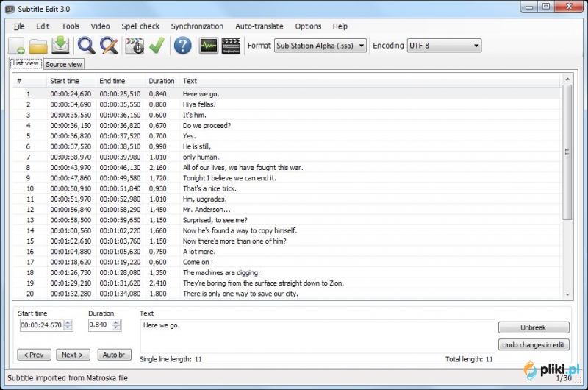588x390 pixels.
Task: Open the Encoding dropdown UTF-8
Action: click(444, 46)
